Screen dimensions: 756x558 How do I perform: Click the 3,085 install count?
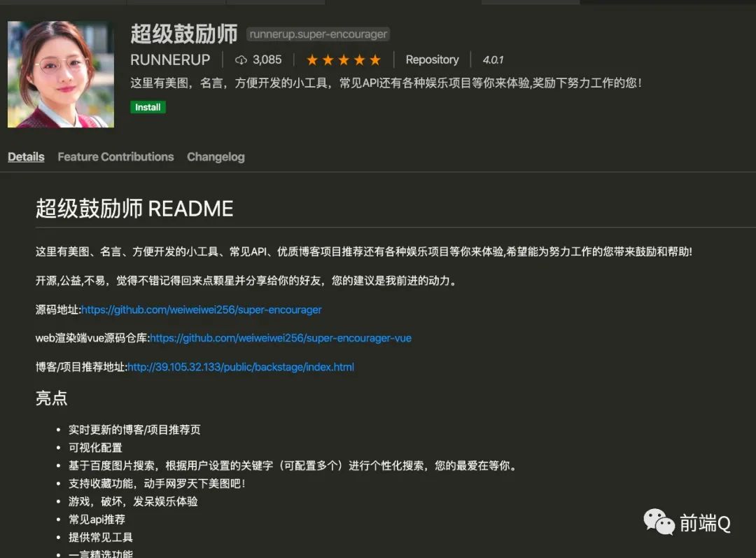(267, 60)
